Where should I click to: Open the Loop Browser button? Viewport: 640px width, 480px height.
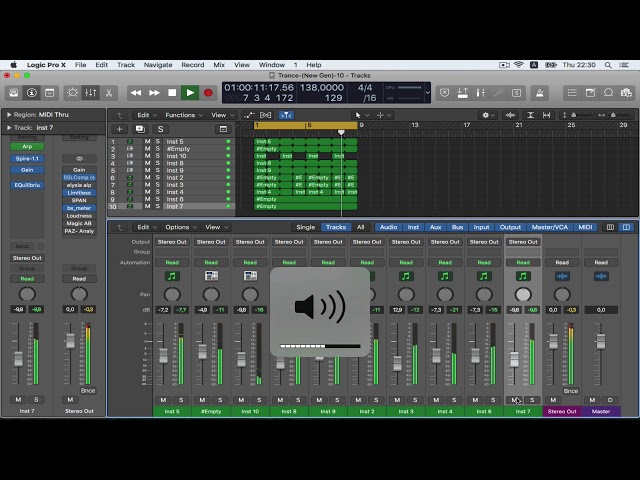pos(608,93)
